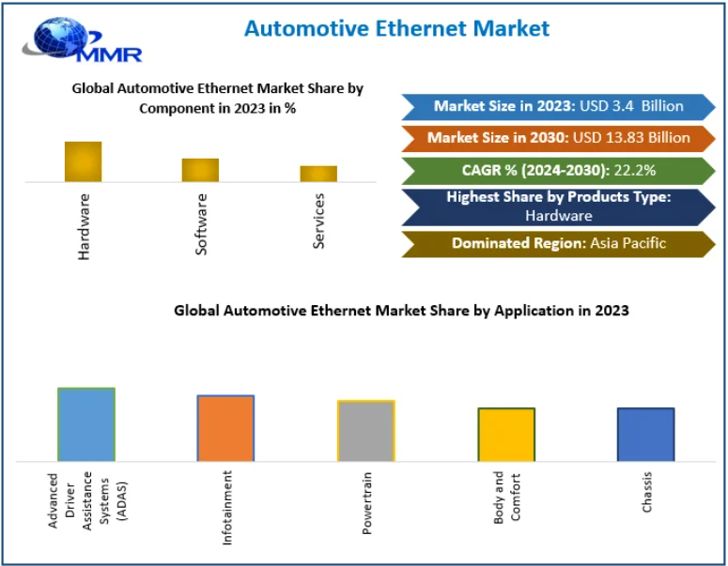
Task: Click the blue Market Size in 2023 banner
Action: [558, 106]
